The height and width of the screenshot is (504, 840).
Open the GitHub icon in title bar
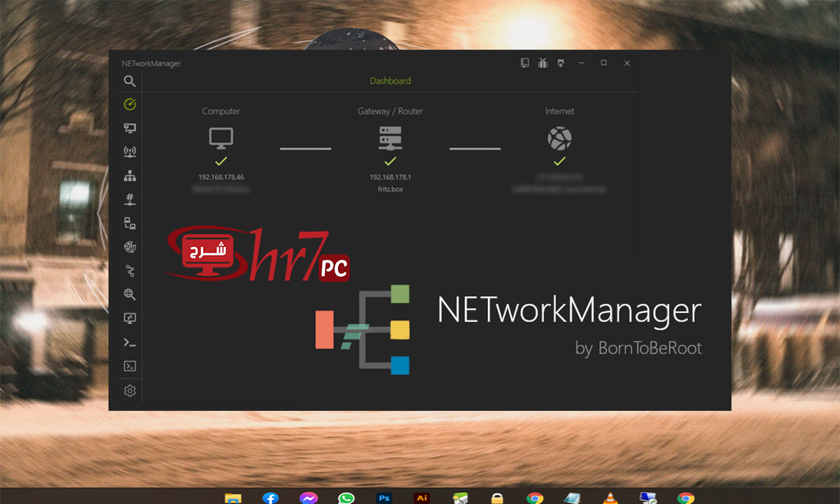click(x=561, y=63)
